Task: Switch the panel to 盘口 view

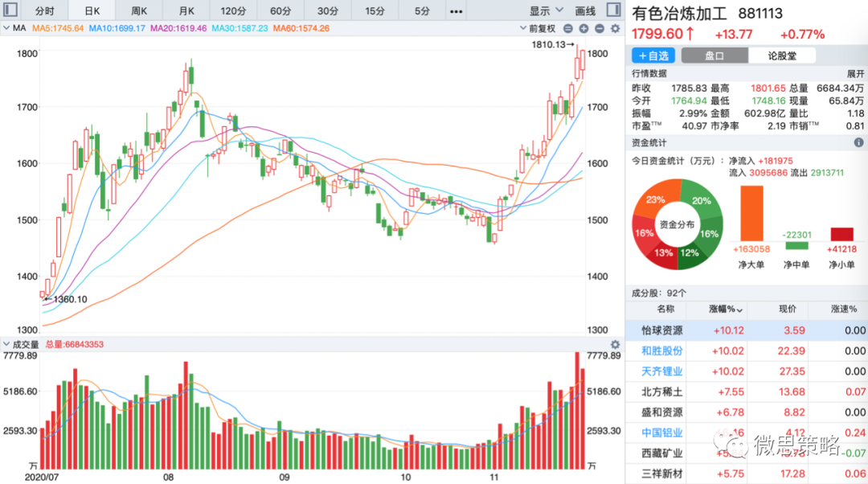Action: point(714,55)
